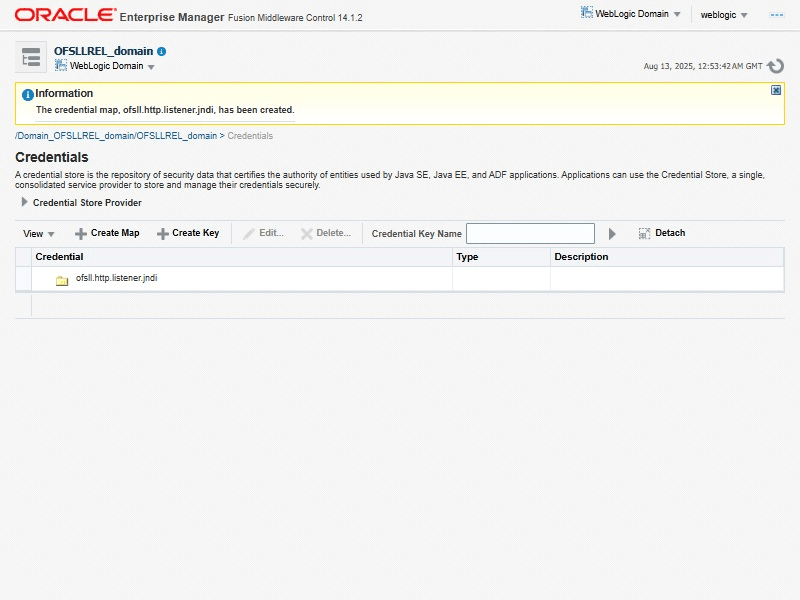Viewport: 800px width, 600px height.
Task: Click the Description column header
Action: (667, 257)
